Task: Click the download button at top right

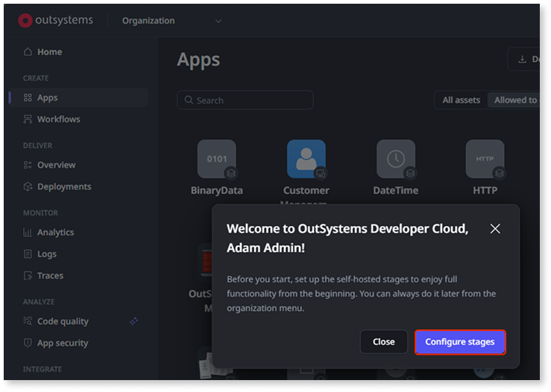Action: (524, 59)
